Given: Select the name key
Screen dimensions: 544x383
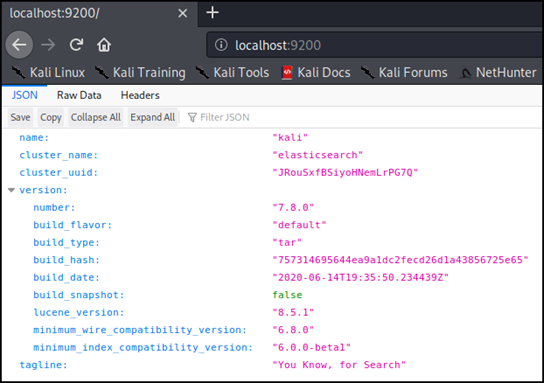Looking at the screenshot, I should pos(34,138).
